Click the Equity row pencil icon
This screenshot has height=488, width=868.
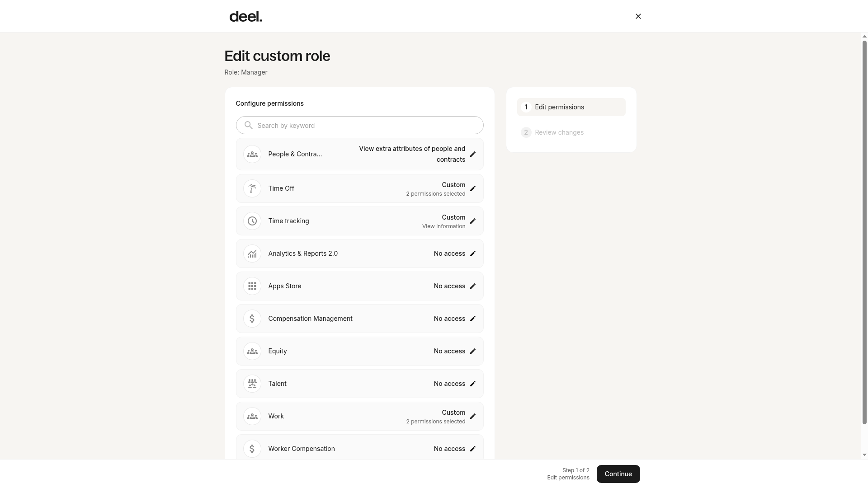coord(473,351)
